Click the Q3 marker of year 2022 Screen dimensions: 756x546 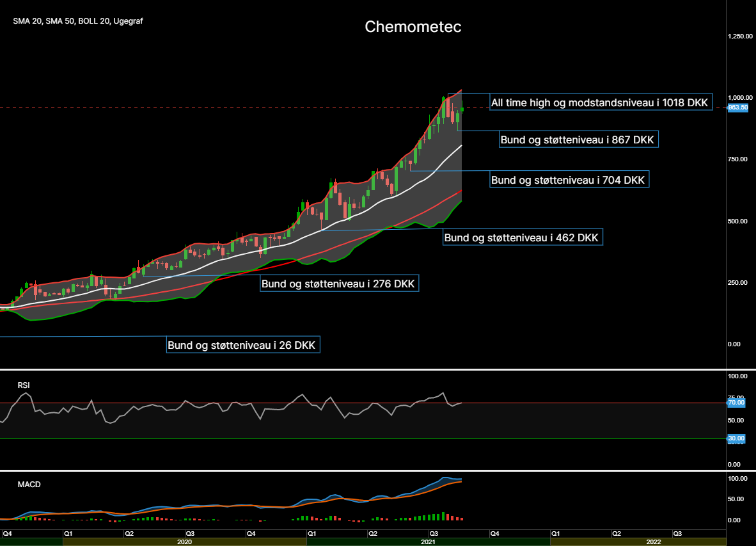click(x=677, y=533)
